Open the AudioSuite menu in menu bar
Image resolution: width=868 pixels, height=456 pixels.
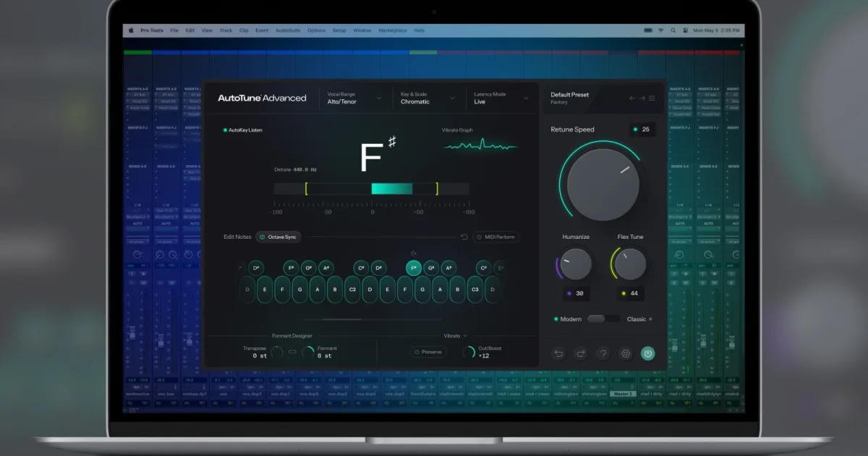click(x=288, y=30)
